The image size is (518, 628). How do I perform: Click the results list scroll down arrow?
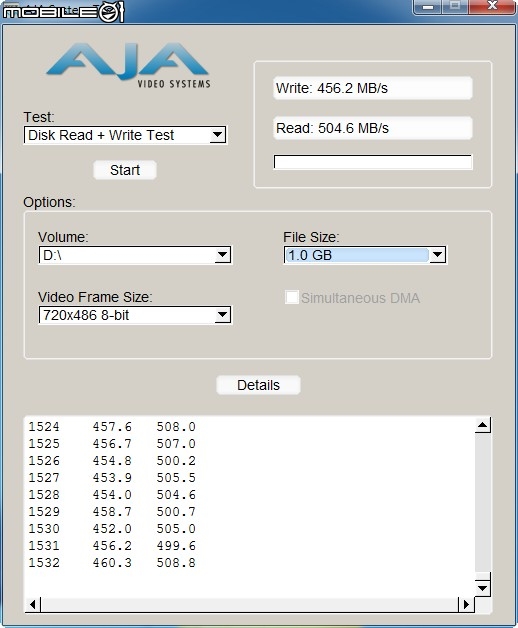pos(483,588)
